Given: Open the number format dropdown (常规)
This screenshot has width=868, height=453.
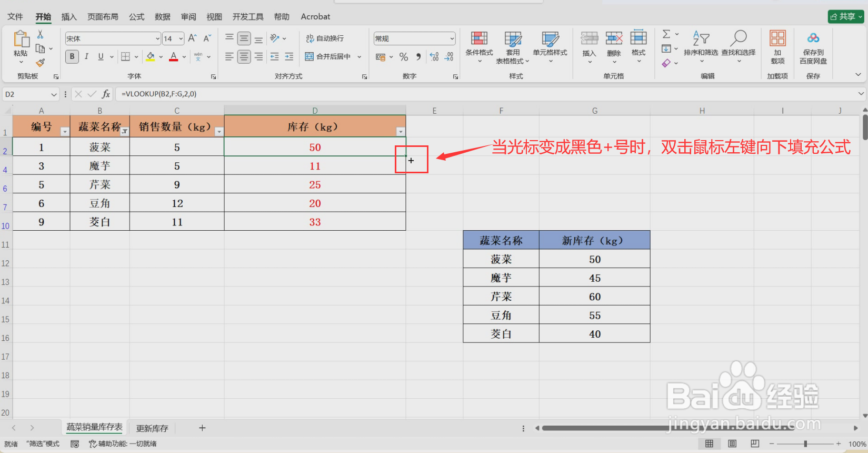Looking at the screenshot, I should (x=452, y=38).
